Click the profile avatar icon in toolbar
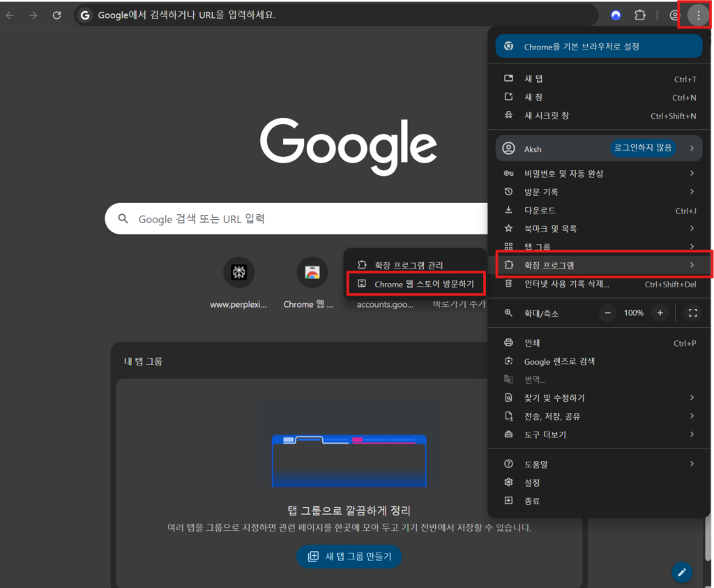The height and width of the screenshot is (588, 714). coord(674,15)
